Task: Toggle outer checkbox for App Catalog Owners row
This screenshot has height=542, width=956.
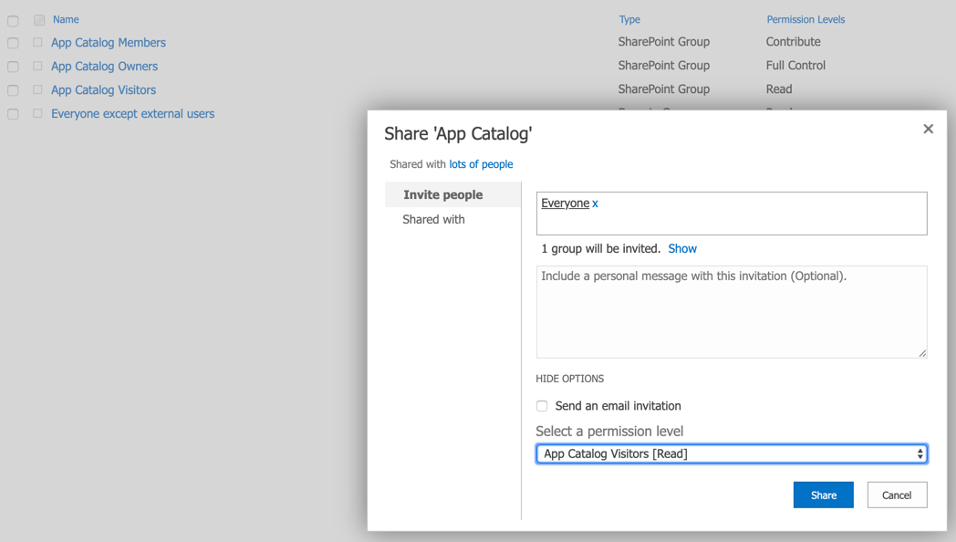Action: (13, 66)
